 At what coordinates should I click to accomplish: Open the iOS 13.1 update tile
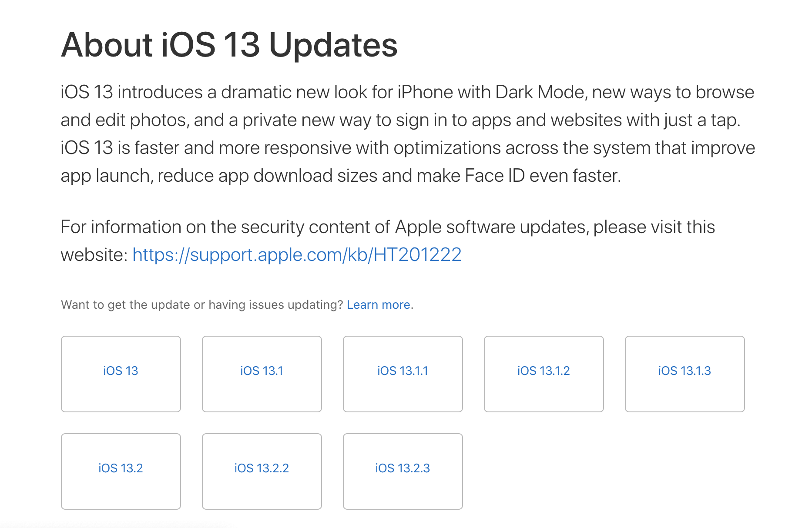click(262, 374)
